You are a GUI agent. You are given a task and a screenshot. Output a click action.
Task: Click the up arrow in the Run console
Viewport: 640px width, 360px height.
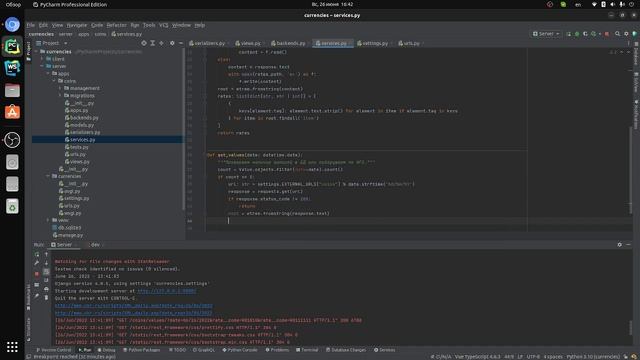[46, 255]
